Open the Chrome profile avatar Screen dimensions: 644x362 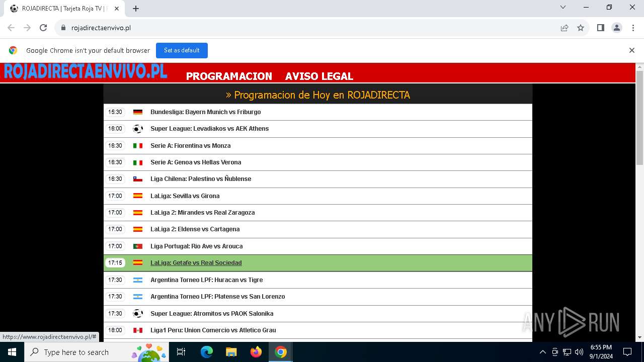[x=617, y=28]
